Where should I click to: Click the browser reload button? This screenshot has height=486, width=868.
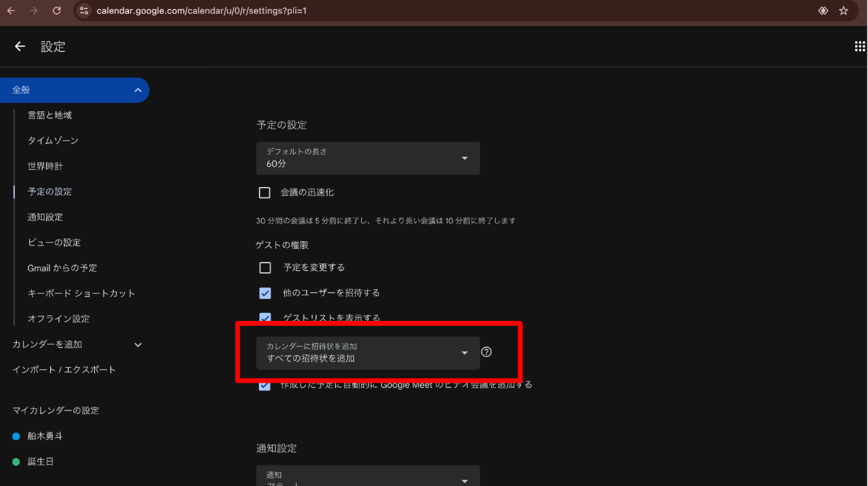56,11
